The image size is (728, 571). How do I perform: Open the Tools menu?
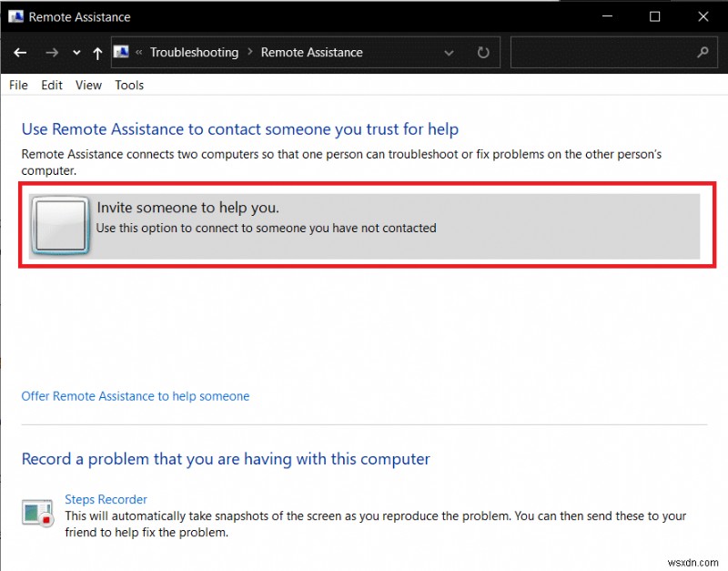(x=129, y=85)
